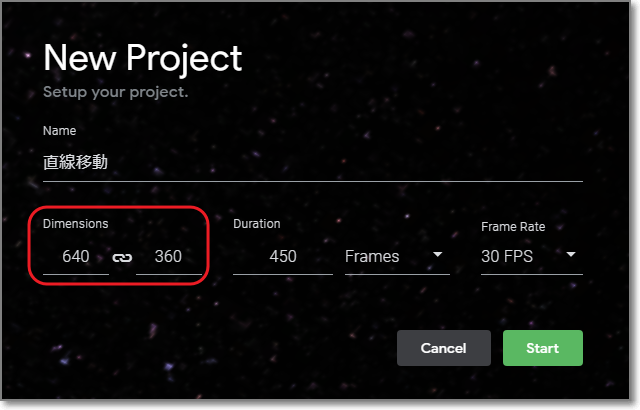Click the Frame Rate dropdown arrow
This screenshot has height=410, width=640.
(x=572, y=255)
